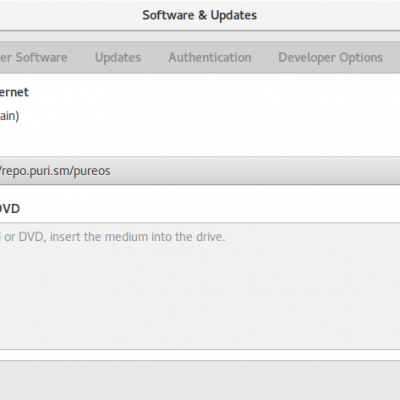Click the word "pureos" in the server combo box

92,171
